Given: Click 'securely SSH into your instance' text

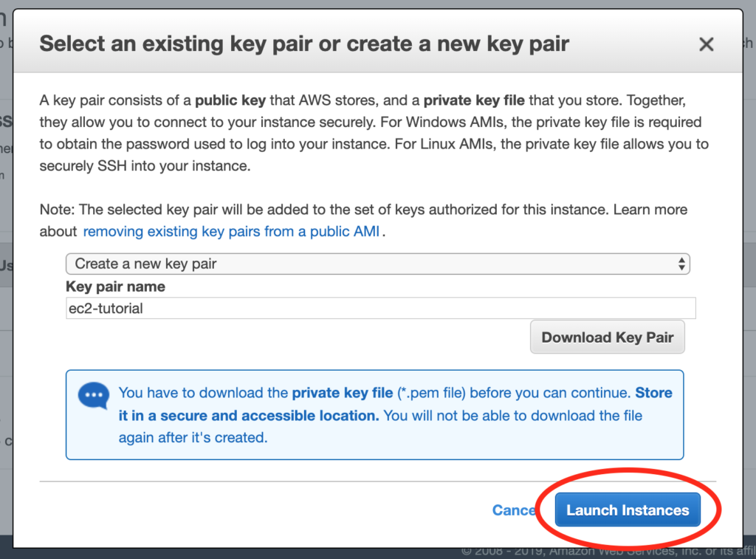Looking at the screenshot, I should click(145, 166).
